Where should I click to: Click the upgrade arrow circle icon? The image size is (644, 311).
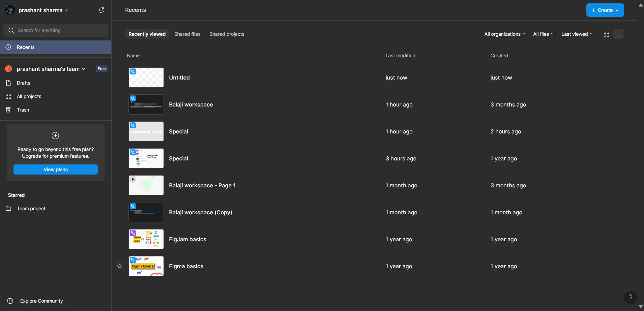(x=56, y=135)
